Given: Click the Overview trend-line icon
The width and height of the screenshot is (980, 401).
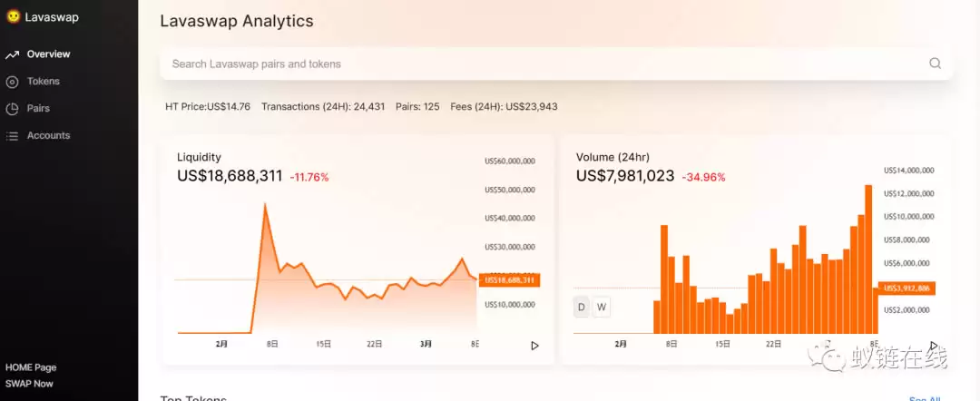Looking at the screenshot, I should [12, 54].
